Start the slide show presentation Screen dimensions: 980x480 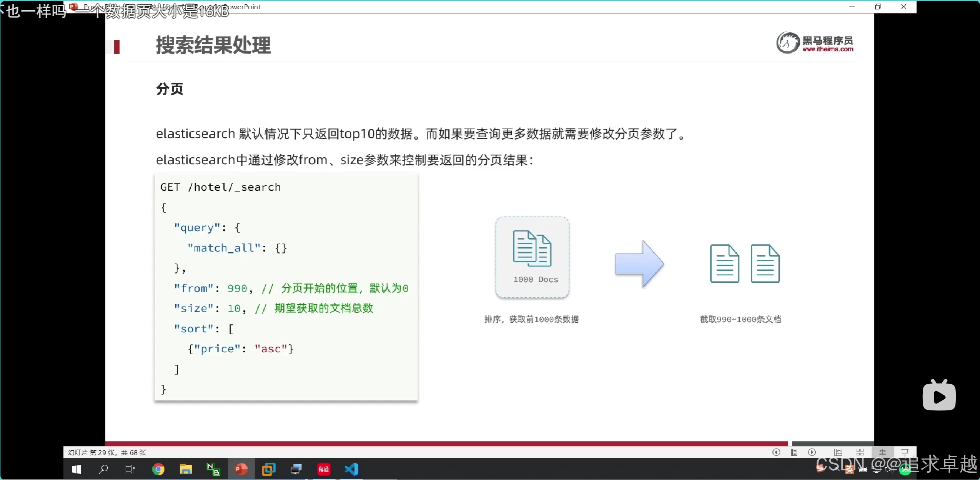pos(905,452)
